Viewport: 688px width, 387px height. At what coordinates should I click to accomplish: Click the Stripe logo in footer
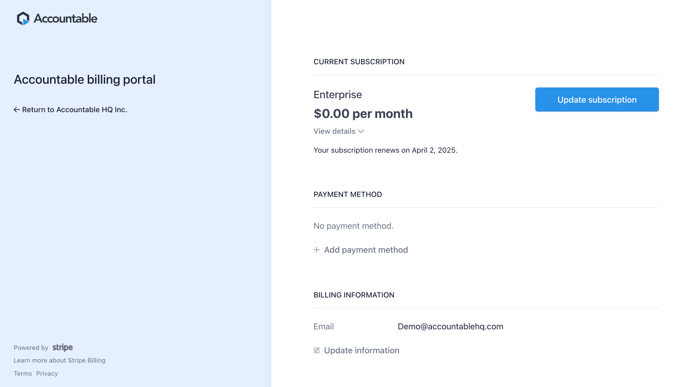tap(63, 347)
